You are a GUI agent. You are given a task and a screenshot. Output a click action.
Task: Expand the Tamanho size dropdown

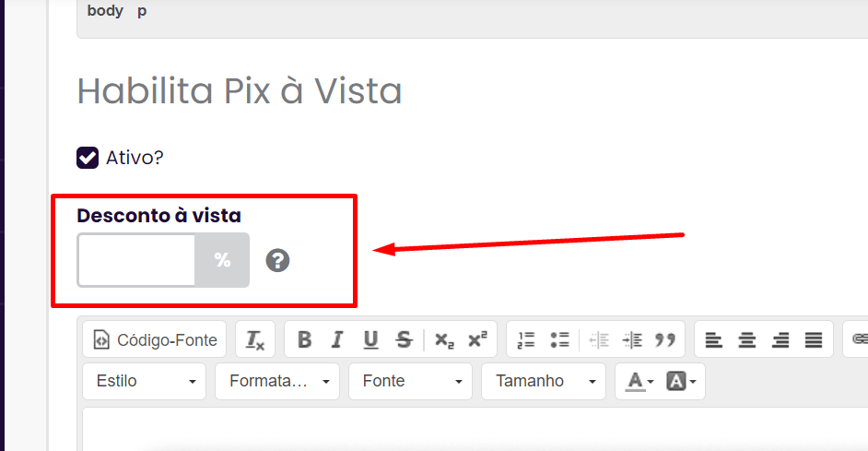coord(544,381)
